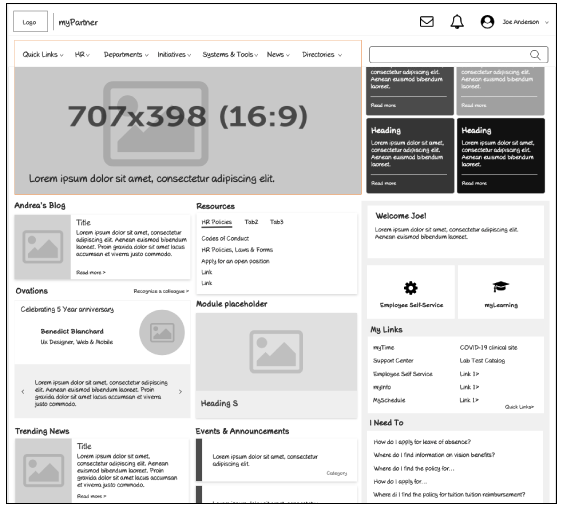Image resolution: width=561 pixels, height=510 pixels.
Task: Click Quick Links> in My Links
Action: (519, 407)
